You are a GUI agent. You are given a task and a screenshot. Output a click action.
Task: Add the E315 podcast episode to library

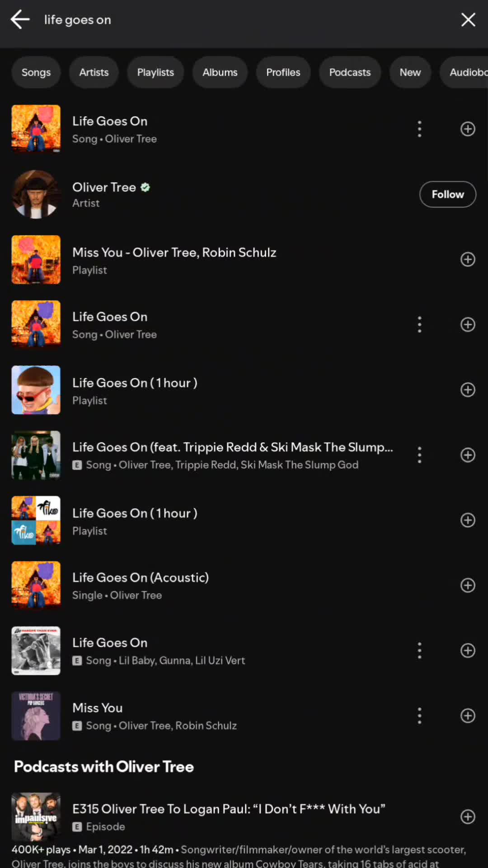click(468, 817)
